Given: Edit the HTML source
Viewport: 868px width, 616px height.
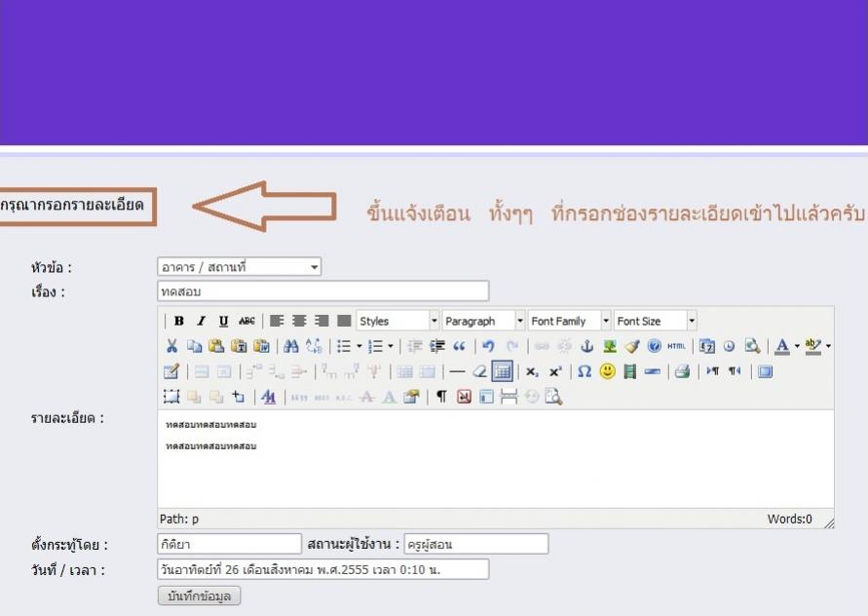Looking at the screenshot, I should click(676, 346).
